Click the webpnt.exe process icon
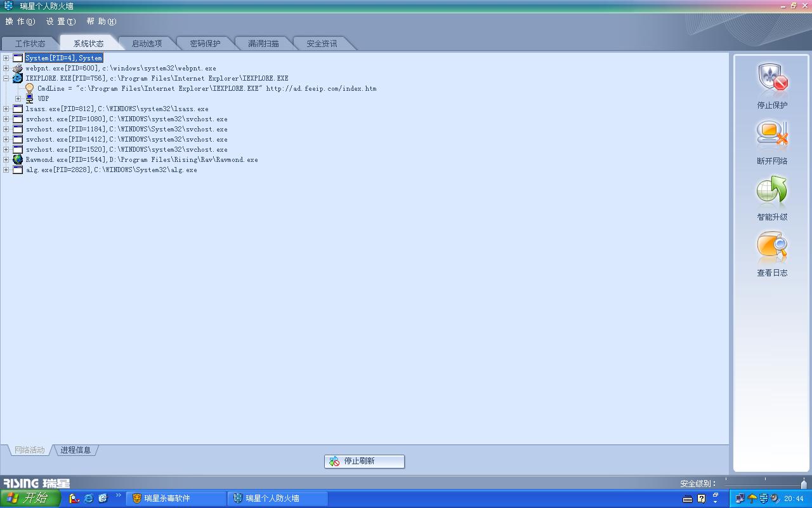 (x=18, y=68)
